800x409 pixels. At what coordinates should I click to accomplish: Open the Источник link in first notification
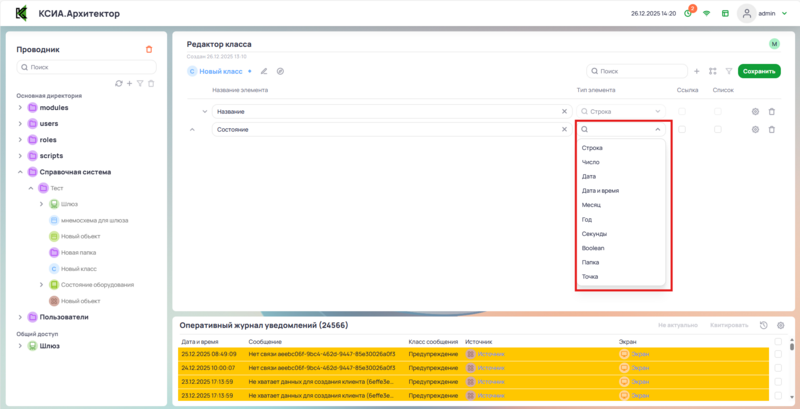tap(490, 353)
